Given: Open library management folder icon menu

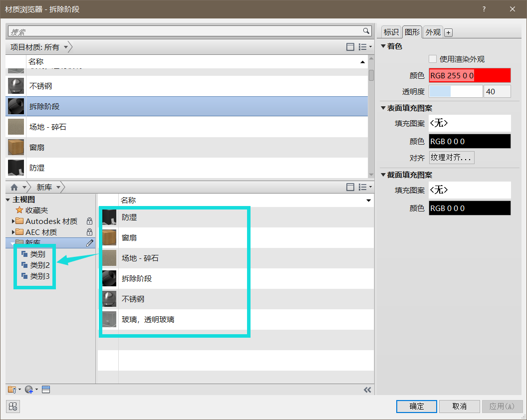Looking at the screenshot, I should coord(14,390).
